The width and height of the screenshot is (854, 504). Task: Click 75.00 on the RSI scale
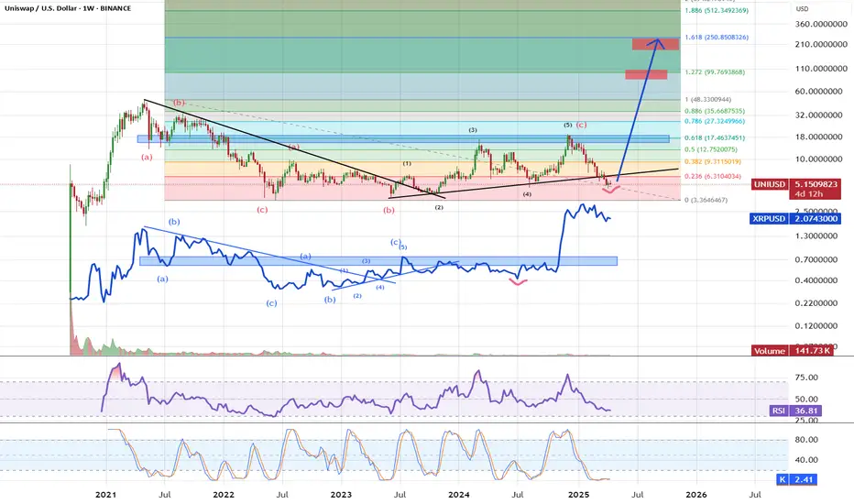pos(806,378)
